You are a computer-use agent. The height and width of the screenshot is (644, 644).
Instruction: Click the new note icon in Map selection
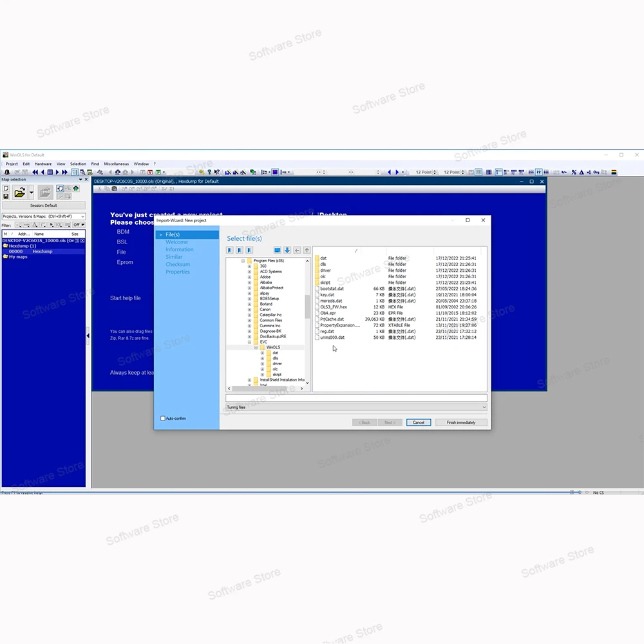pos(6,189)
